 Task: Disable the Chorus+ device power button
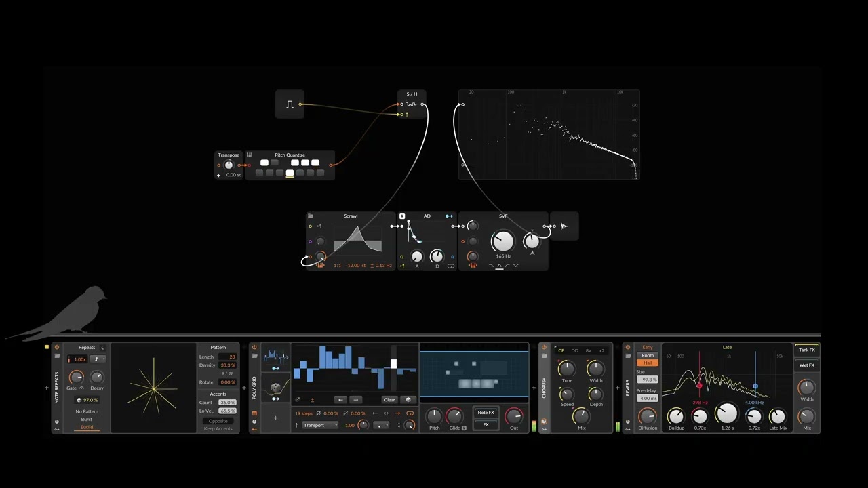pos(544,348)
